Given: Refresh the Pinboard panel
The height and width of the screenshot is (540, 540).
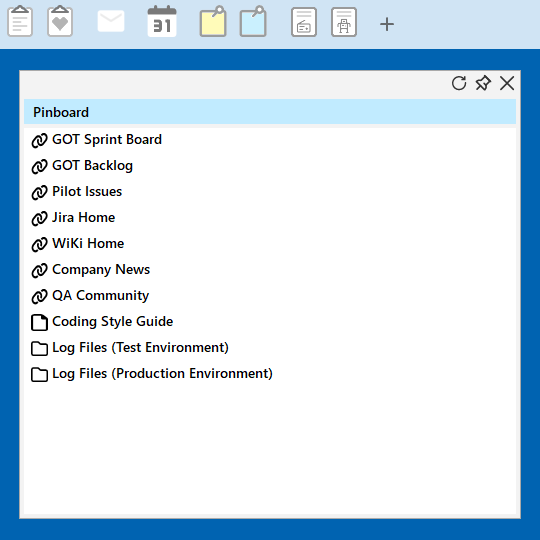Looking at the screenshot, I should point(459,83).
